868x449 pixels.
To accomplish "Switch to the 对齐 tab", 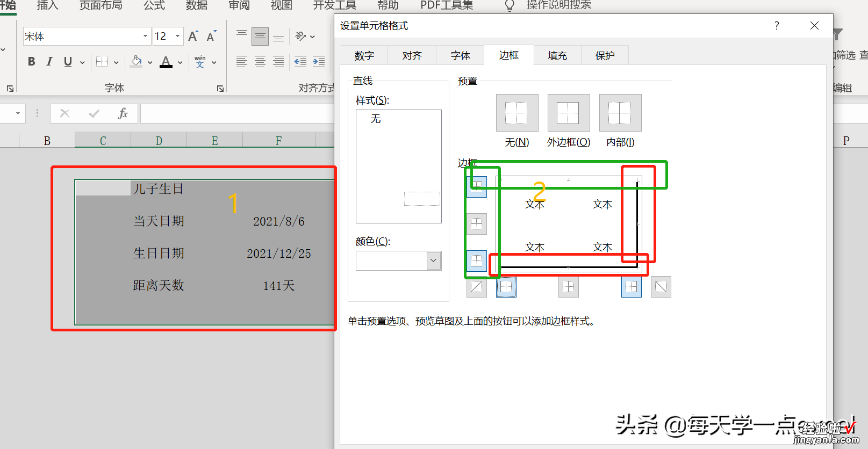I will coord(412,55).
